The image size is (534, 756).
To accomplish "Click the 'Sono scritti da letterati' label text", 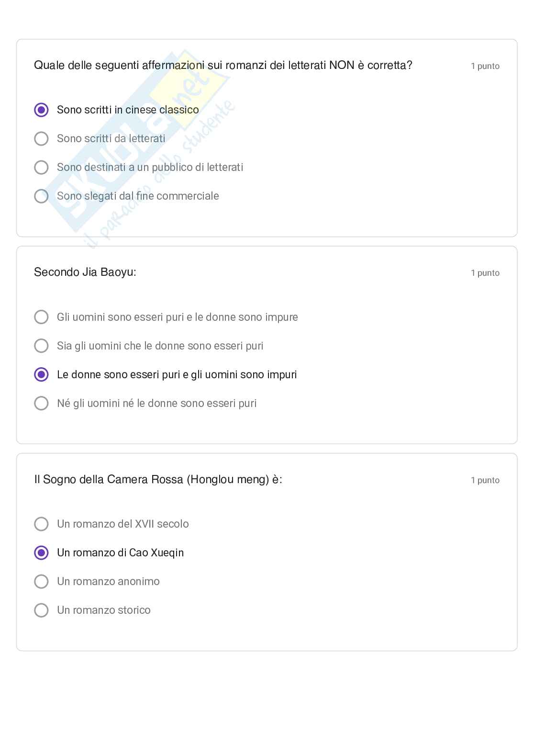I will click(x=111, y=138).
